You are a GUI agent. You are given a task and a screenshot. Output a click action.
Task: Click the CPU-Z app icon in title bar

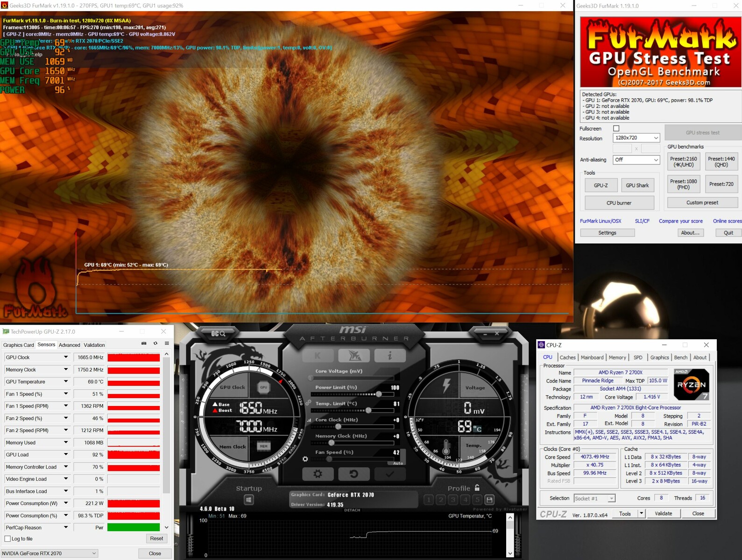pos(542,345)
